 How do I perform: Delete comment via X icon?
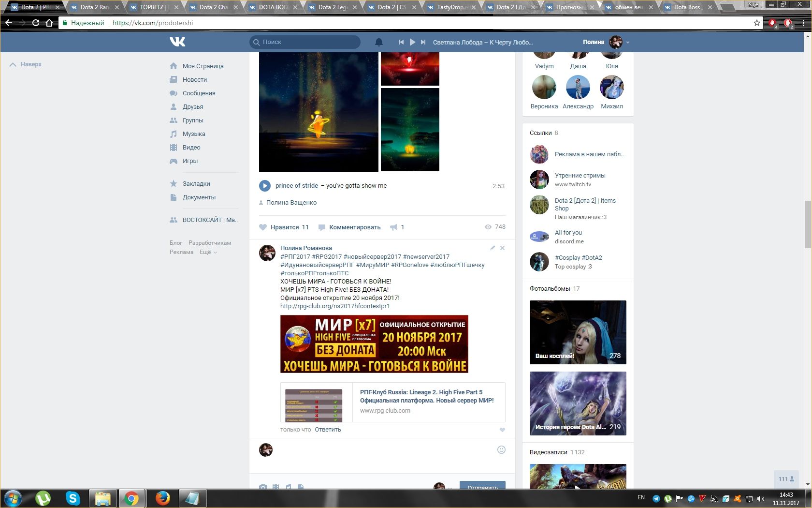tap(502, 248)
